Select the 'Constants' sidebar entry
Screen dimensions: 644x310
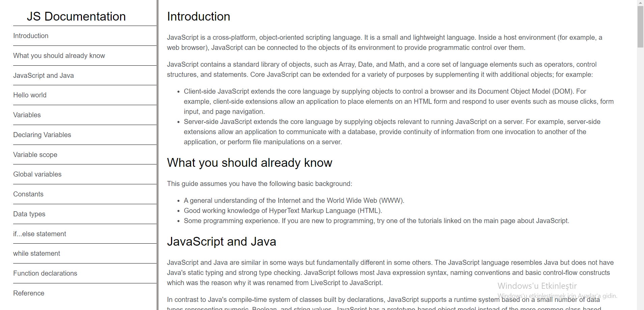tap(28, 194)
